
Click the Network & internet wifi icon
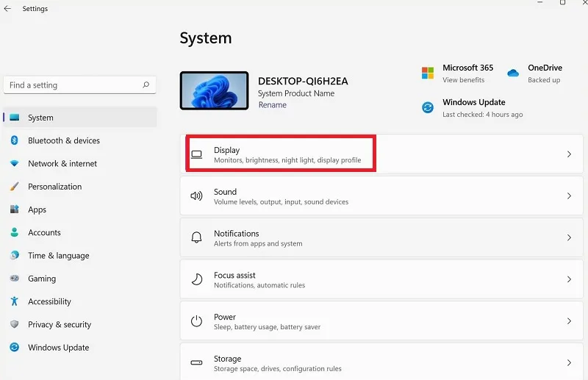pos(14,163)
